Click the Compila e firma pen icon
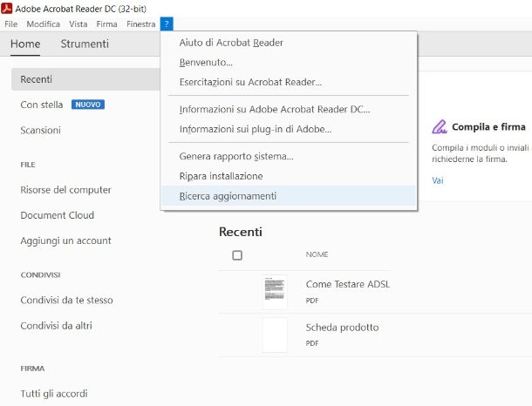The width and height of the screenshot is (532, 406). tap(440, 127)
